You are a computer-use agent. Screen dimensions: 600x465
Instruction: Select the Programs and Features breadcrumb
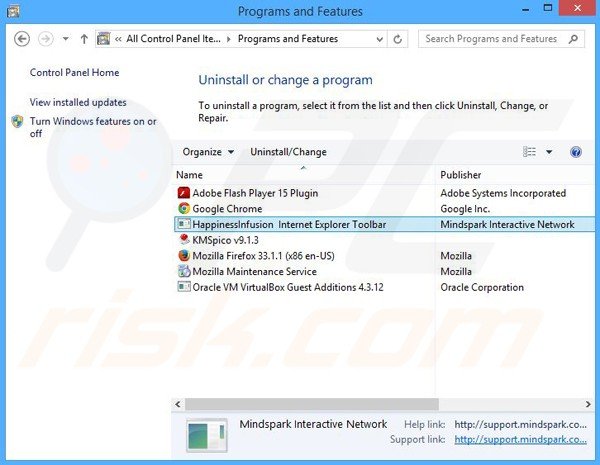(288, 39)
